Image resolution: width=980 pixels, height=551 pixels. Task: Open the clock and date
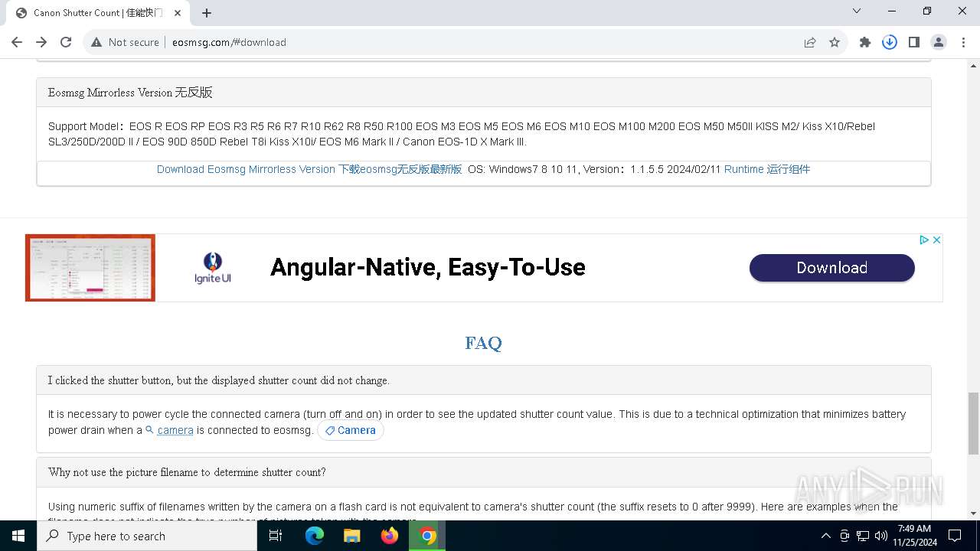[x=914, y=536]
